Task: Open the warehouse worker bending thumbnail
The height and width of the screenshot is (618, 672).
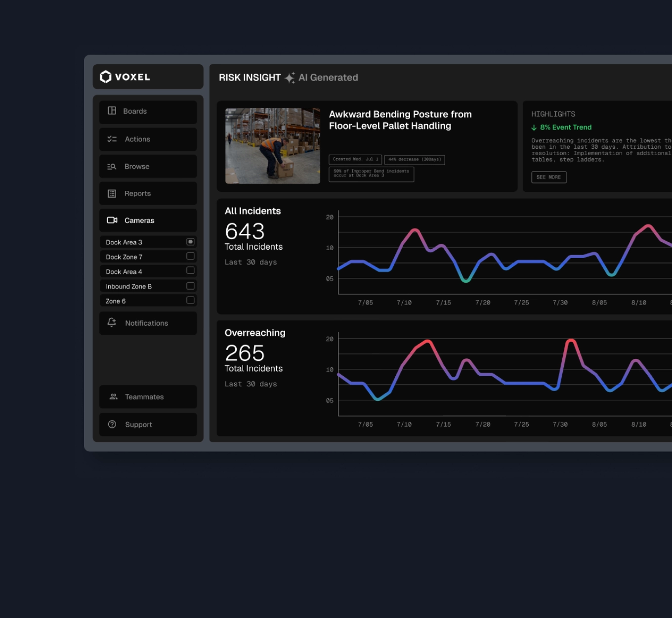Action: click(273, 146)
